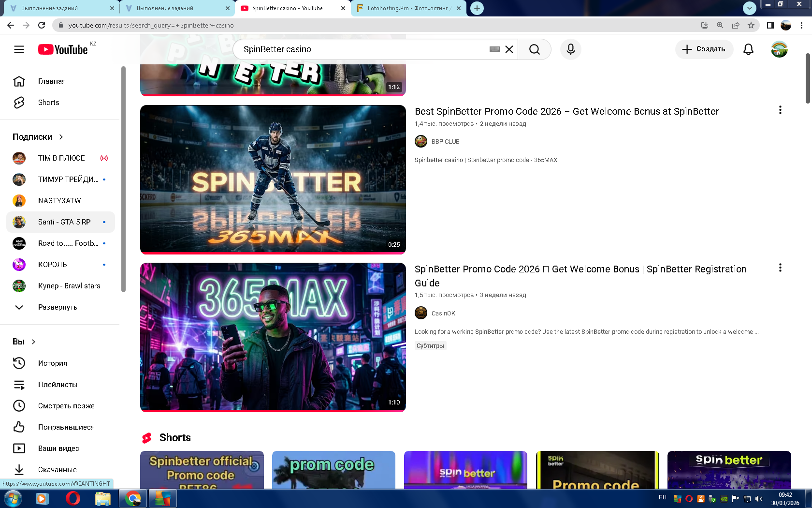Click the Создать create button
Screen dimensions: 812x508
(704, 49)
